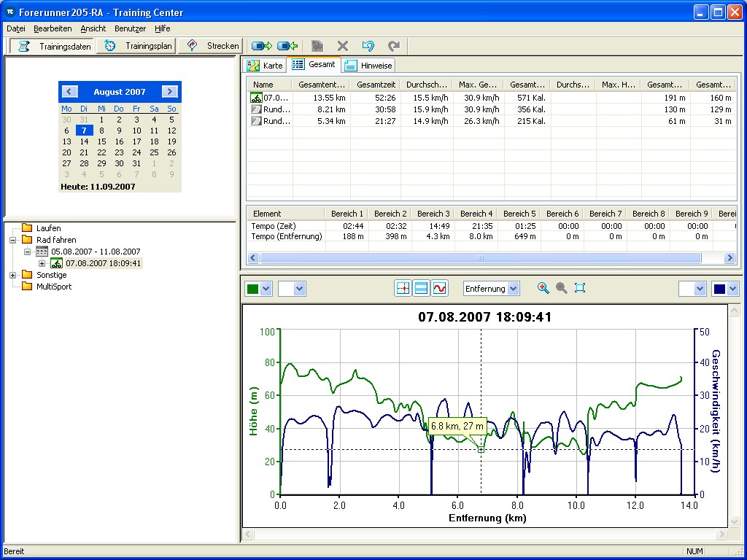Switch to the Karte tab
747x560 pixels.
pyautogui.click(x=265, y=65)
